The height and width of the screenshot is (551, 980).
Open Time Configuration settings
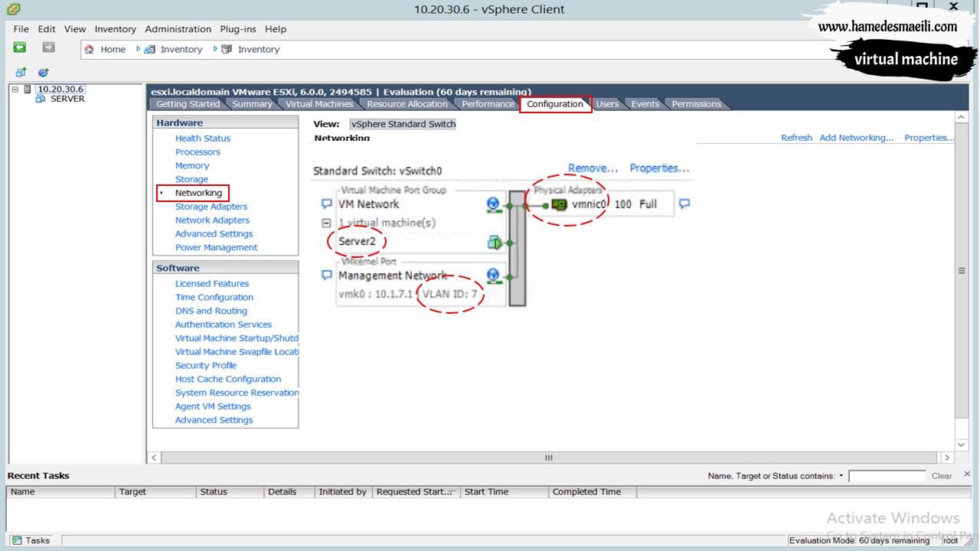coord(214,298)
